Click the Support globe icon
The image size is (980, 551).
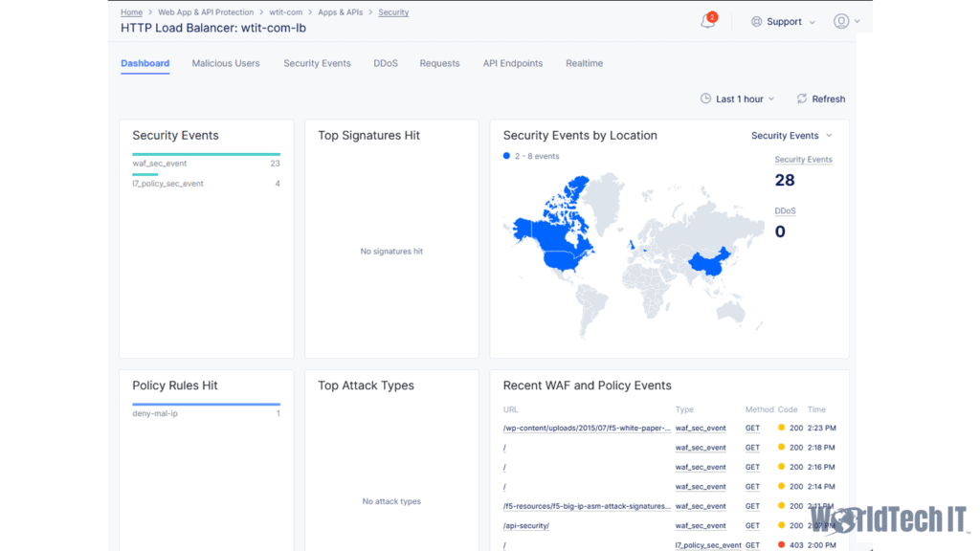tap(756, 21)
